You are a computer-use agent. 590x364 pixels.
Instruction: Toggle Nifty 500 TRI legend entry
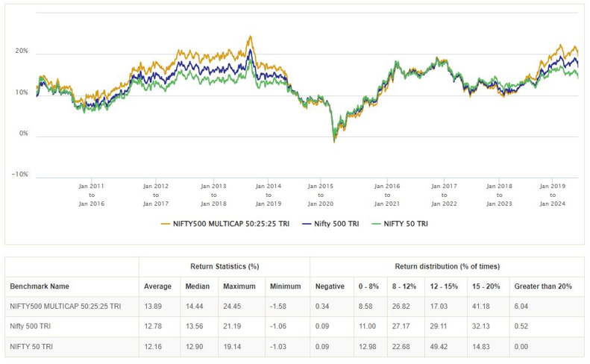coord(330,224)
